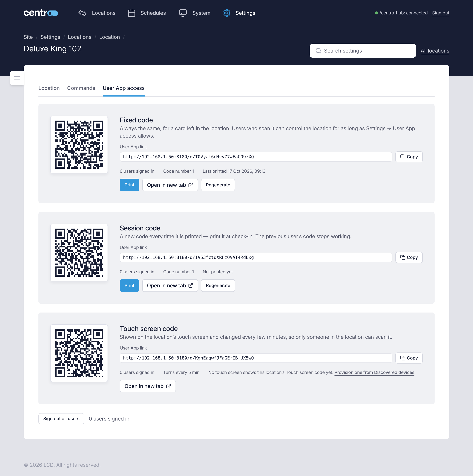
Task: Regenerate the Fixed code
Action: 218,185
